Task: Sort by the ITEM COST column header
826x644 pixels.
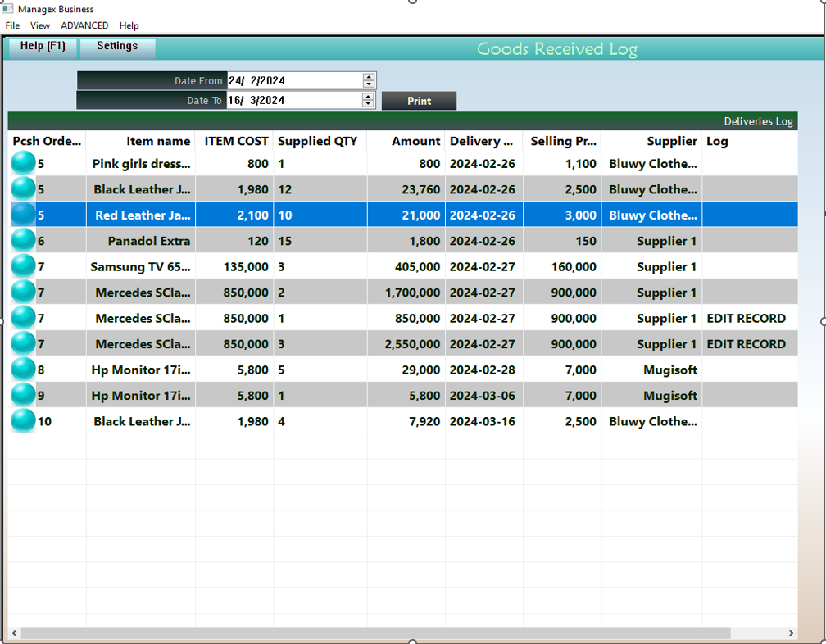Action: (x=236, y=141)
